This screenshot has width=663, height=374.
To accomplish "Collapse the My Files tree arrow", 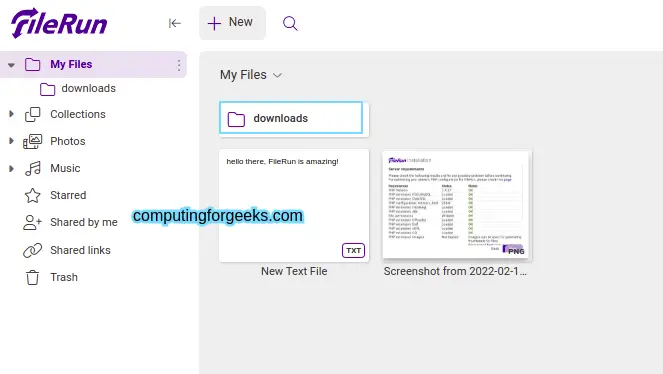I will coord(11,65).
